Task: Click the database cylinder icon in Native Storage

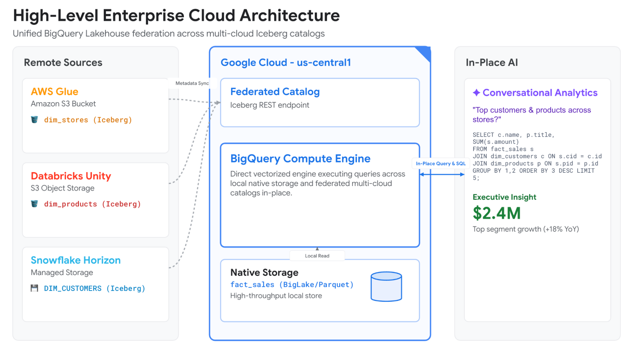Action: click(x=386, y=286)
